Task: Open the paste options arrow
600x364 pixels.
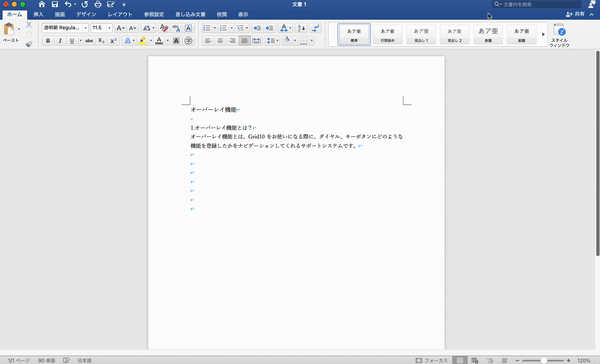Action: [19, 29]
